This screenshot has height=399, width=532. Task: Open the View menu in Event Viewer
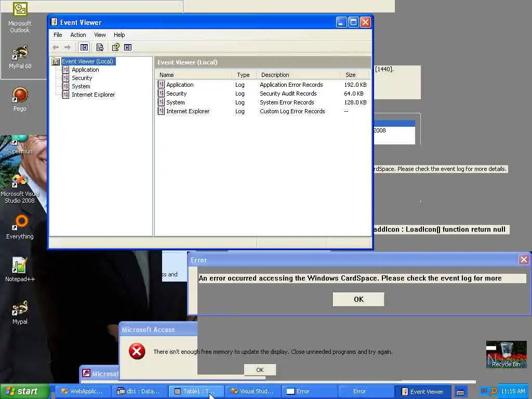pos(100,35)
